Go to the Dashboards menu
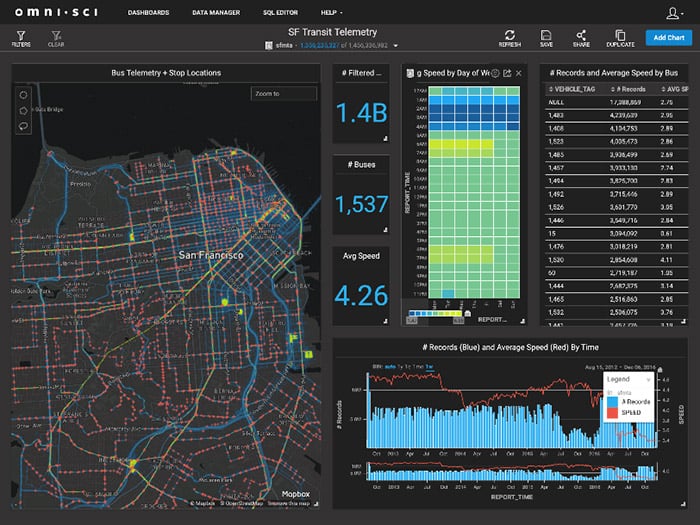 [149, 13]
